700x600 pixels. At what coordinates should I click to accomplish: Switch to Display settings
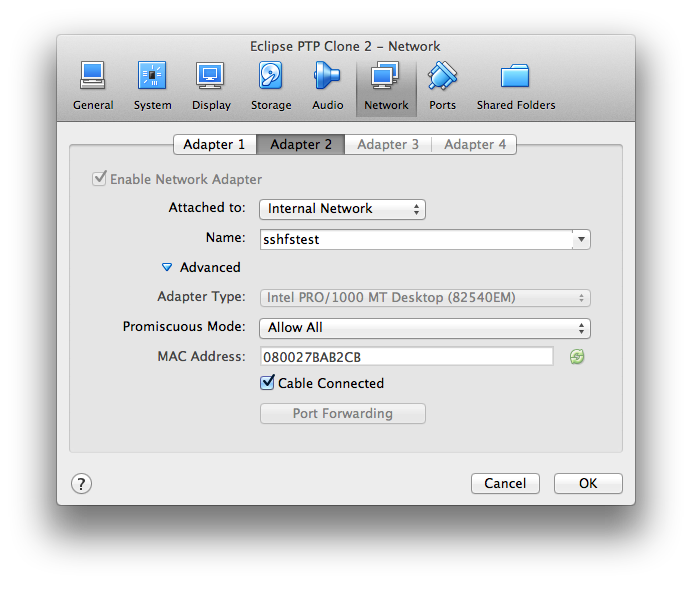(211, 85)
